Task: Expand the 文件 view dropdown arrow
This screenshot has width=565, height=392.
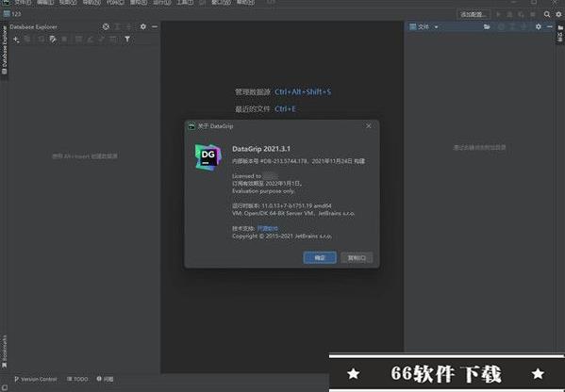Action: click(436, 27)
